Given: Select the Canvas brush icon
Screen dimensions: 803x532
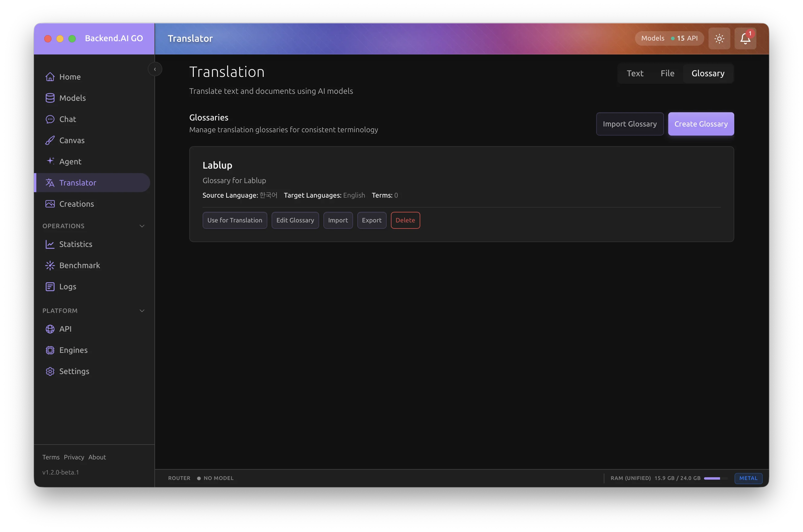Looking at the screenshot, I should tap(50, 140).
